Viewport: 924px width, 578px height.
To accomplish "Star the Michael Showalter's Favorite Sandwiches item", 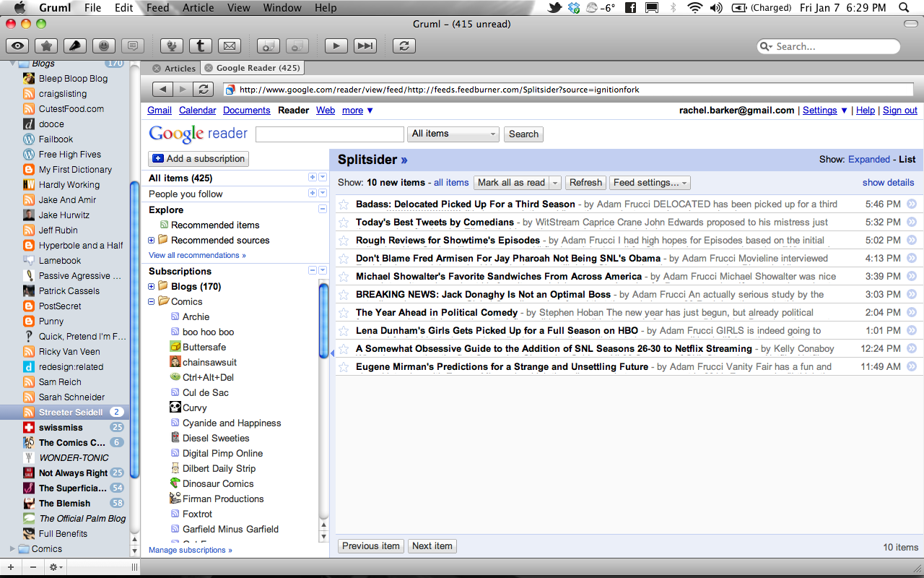I will (344, 276).
